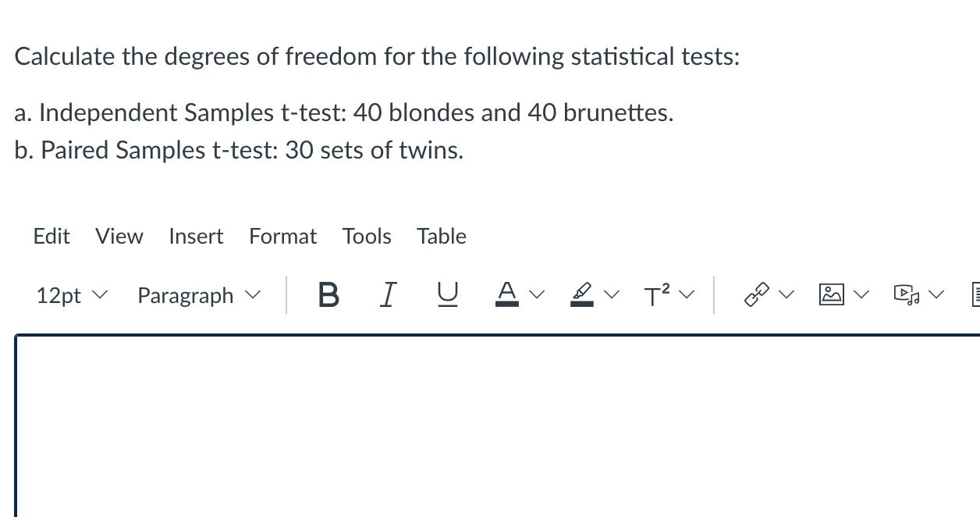Image resolution: width=980 pixels, height=517 pixels.
Task: Open the Tools menu
Action: pyautogui.click(x=367, y=236)
